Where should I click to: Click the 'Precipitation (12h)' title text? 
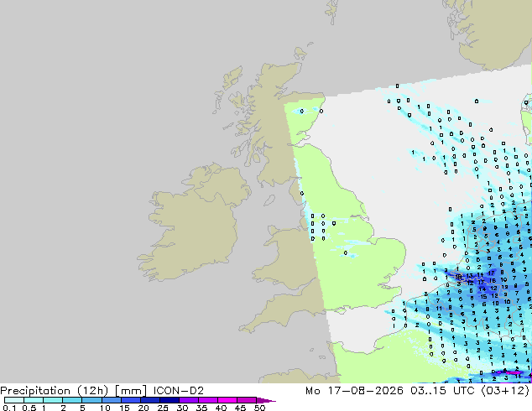[x=54, y=391]
